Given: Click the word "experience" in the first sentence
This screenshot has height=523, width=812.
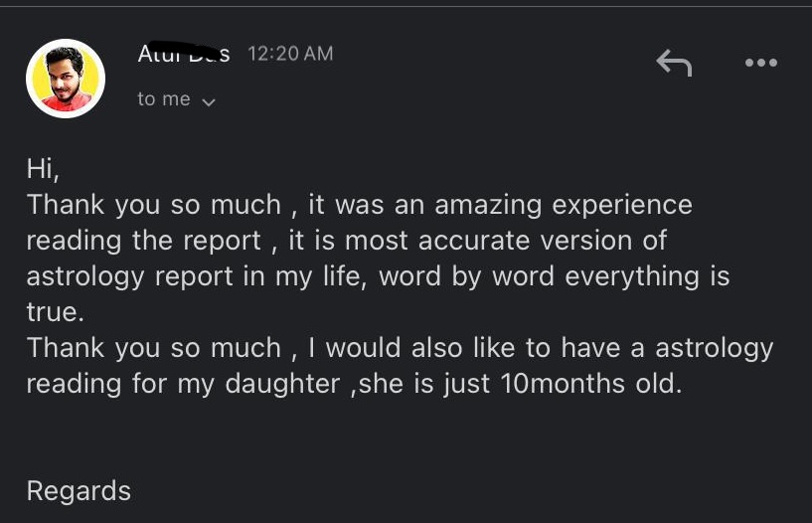Looking at the screenshot, I should [x=622, y=205].
